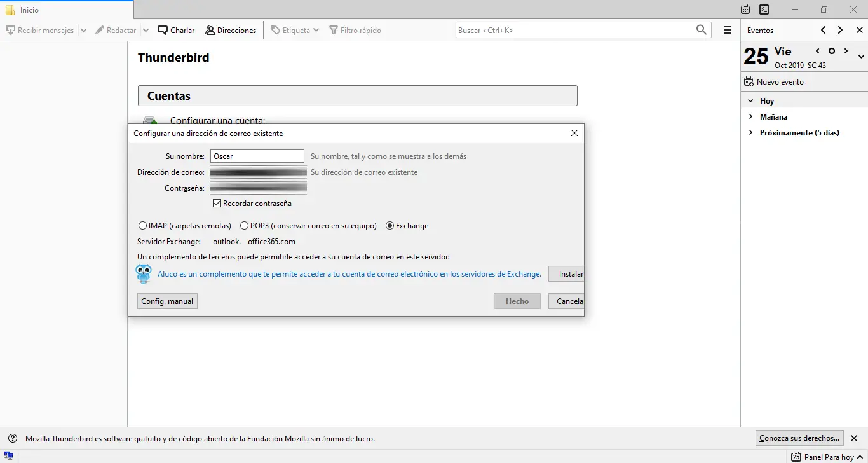Open the Inicio tab
This screenshot has height=463, width=868.
[67, 10]
